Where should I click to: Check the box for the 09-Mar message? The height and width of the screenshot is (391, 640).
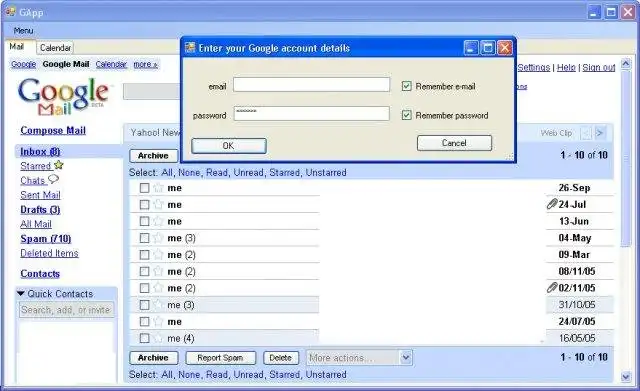(144, 255)
